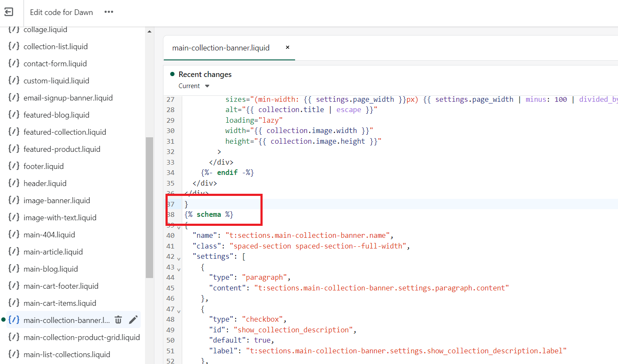Collapse the code fold at line 42
Image resolution: width=618 pixels, height=364 pixels.
click(x=179, y=259)
